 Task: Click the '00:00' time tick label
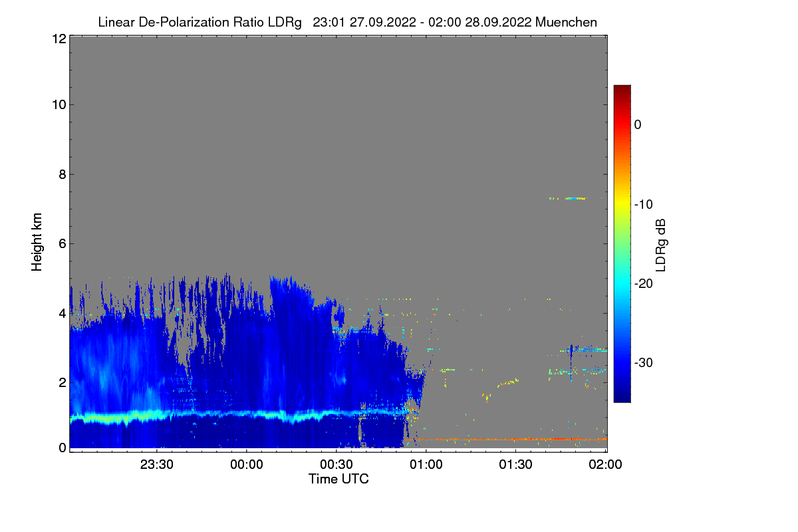click(247, 465)
